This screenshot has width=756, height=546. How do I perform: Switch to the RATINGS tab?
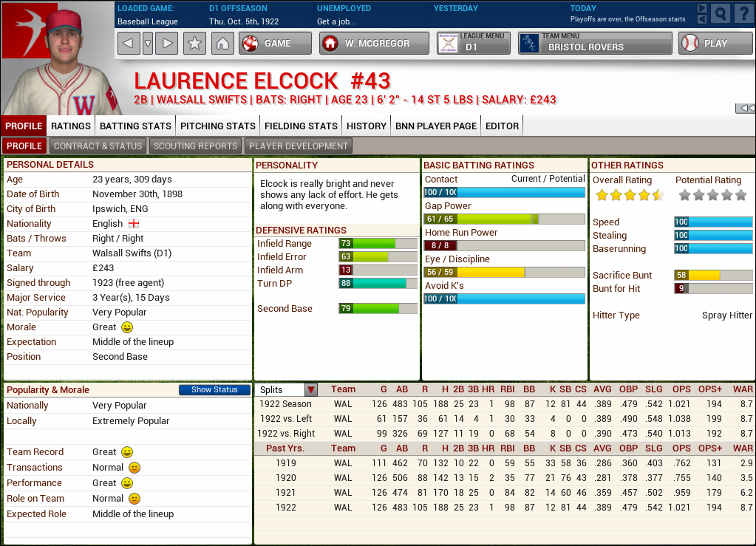pyautogui.click(x=70, y=126)
